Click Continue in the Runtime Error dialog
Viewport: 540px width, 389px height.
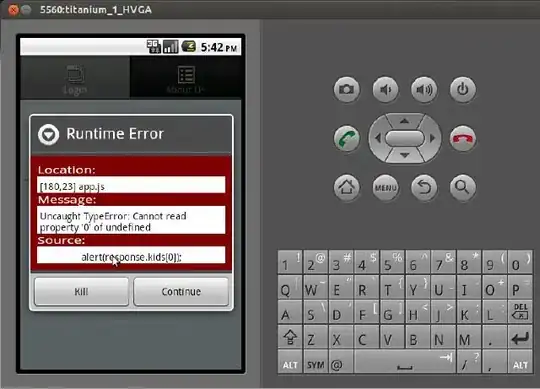181,292
